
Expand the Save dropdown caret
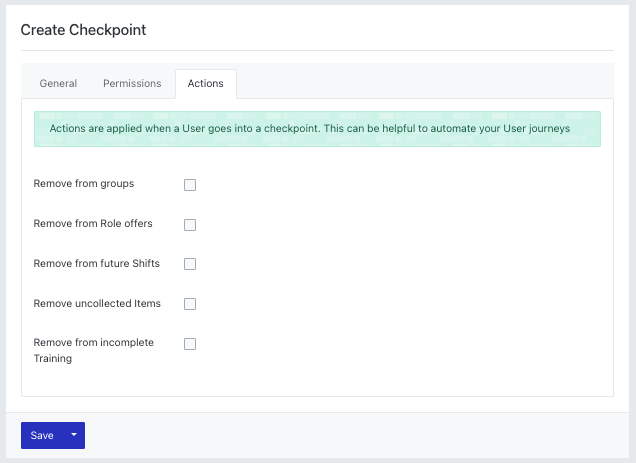(74, 435)
